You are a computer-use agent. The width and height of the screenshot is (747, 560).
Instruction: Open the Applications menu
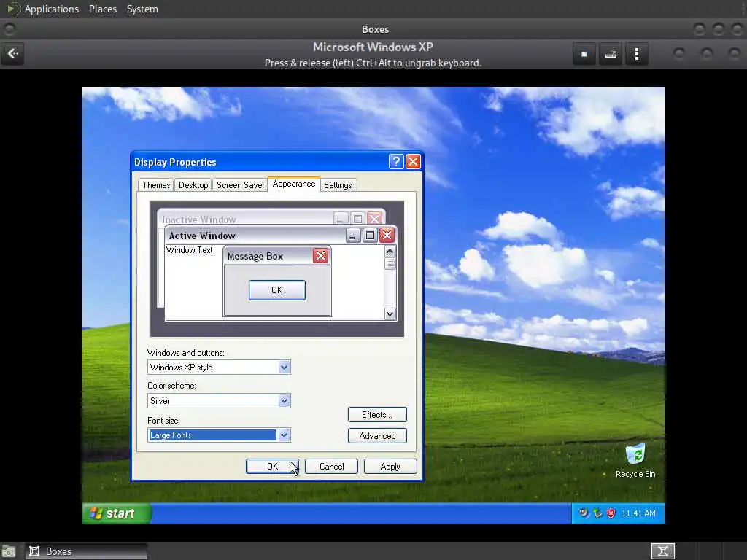52,9
